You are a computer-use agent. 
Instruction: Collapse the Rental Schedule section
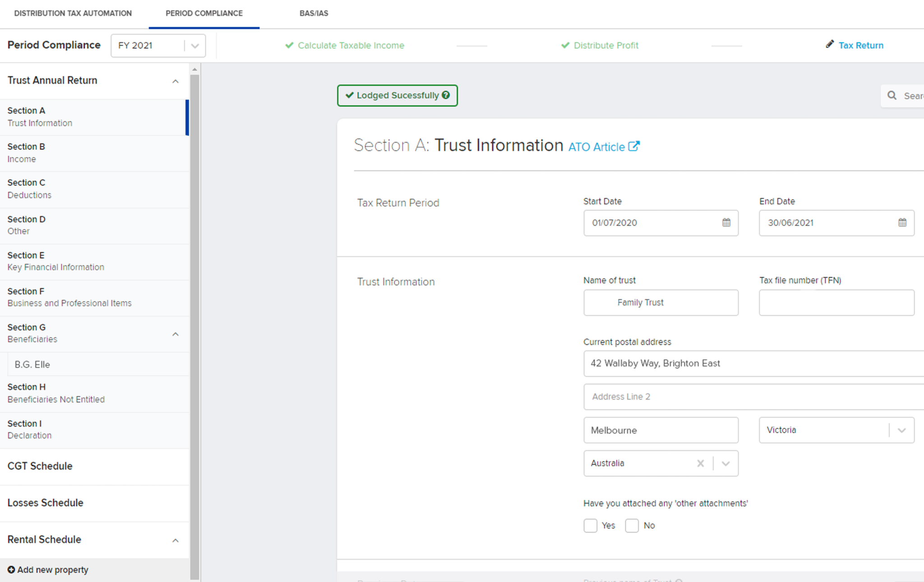click(176, 540)
